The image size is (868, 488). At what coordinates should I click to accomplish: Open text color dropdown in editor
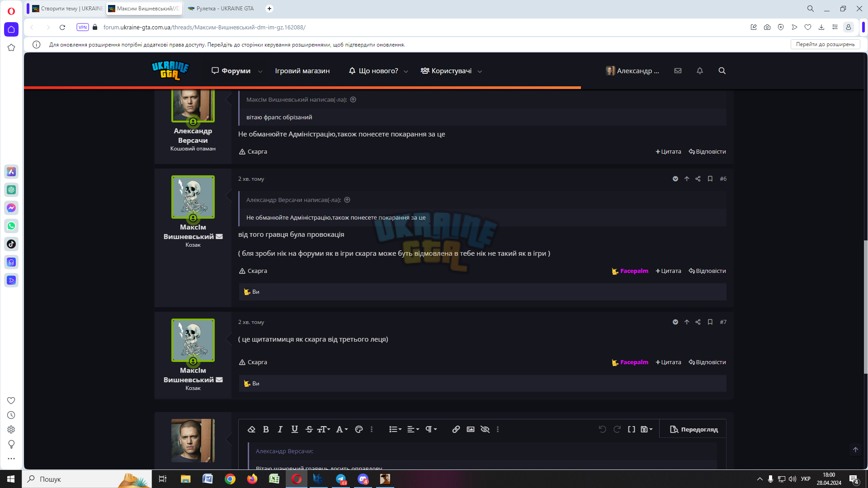(342, 429)
